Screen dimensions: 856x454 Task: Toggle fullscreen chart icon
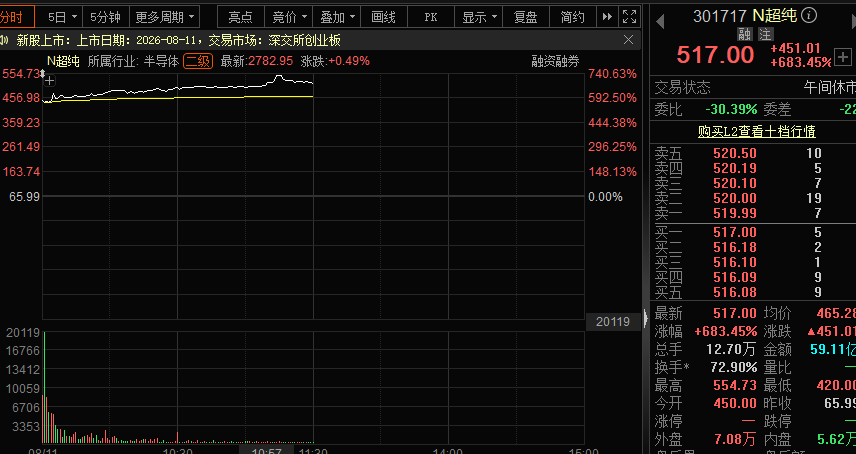tap(629, 17)
